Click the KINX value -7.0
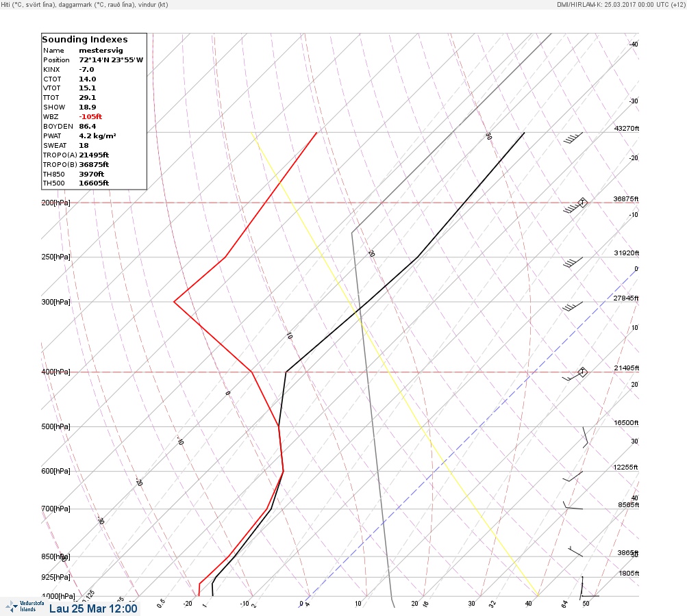687x616 pixels. point(87,70)
